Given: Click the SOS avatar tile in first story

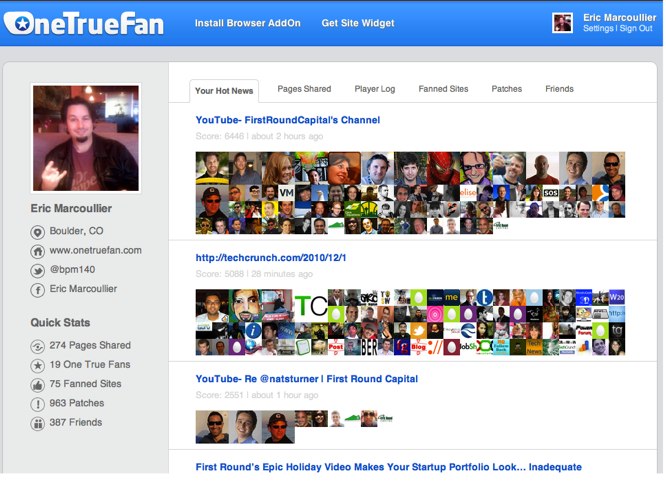Looking at the screenshot, I should coord(551,193).
